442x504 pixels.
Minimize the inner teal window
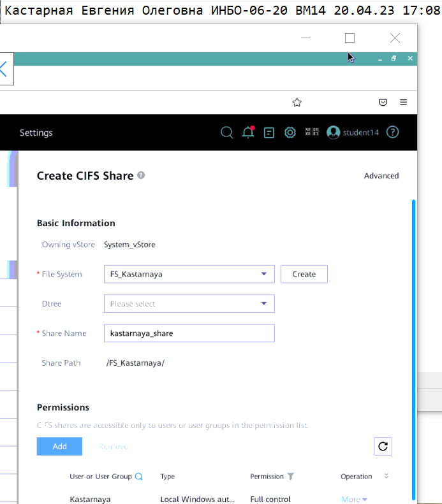[x=380, y=59]
